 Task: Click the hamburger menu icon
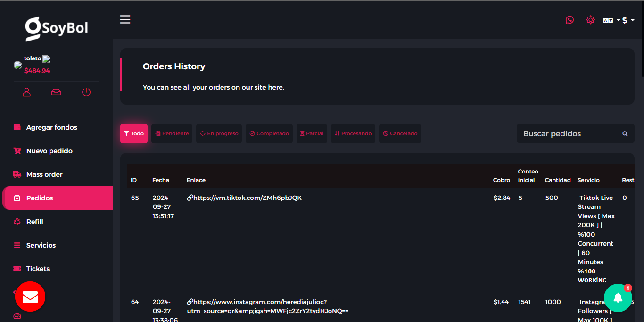pyautogui.click(x=125, y=19)
